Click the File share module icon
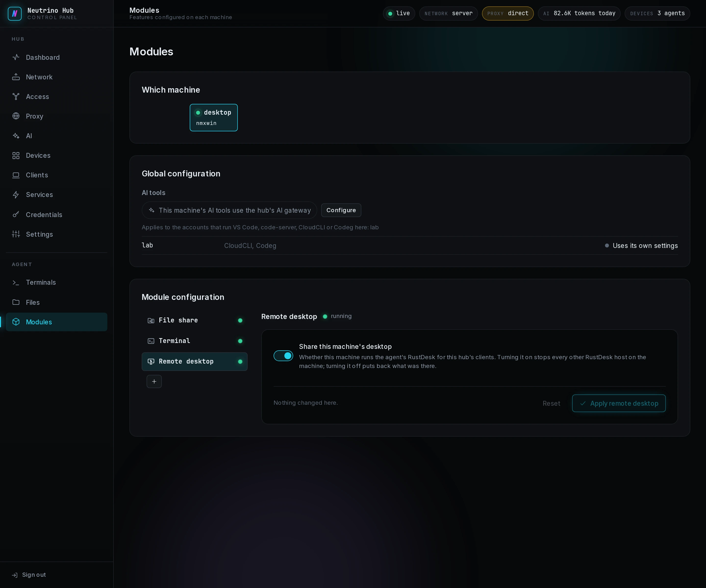The image size is (706, 588). pyautogui.click(x=151, y=320)
